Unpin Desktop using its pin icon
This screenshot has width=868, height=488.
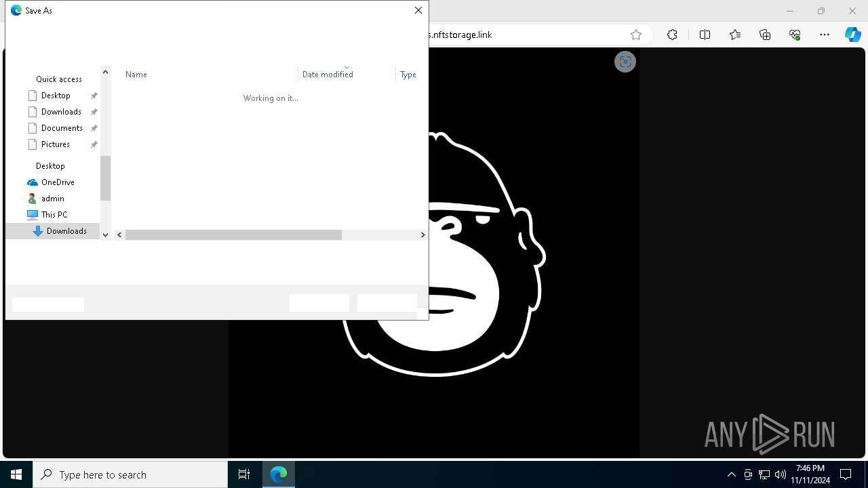point(94,96)
